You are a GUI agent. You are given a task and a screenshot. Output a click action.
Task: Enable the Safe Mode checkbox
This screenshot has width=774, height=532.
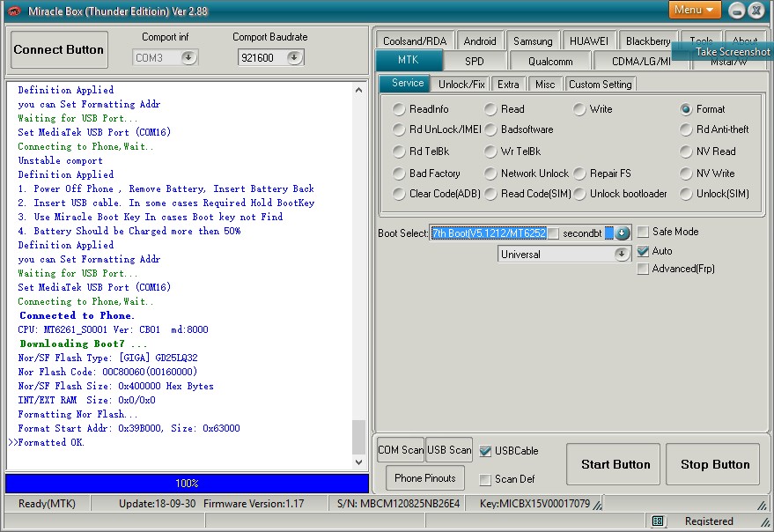click(x=643, y=232)
